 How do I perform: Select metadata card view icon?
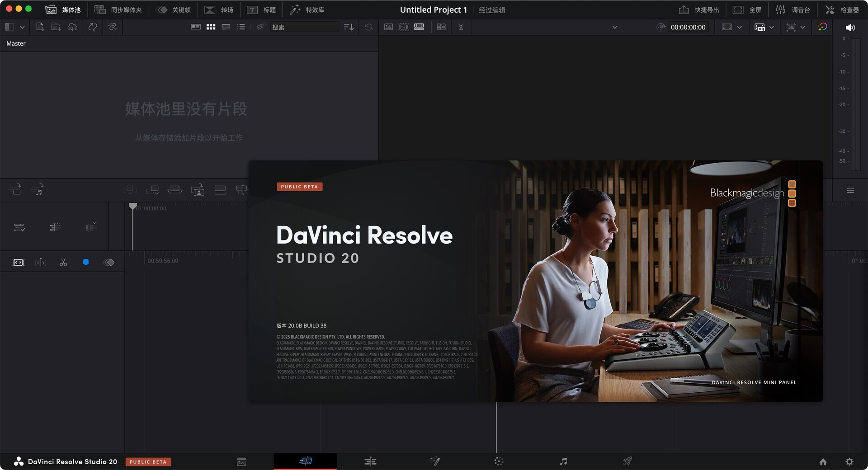(x=196, y=27)
